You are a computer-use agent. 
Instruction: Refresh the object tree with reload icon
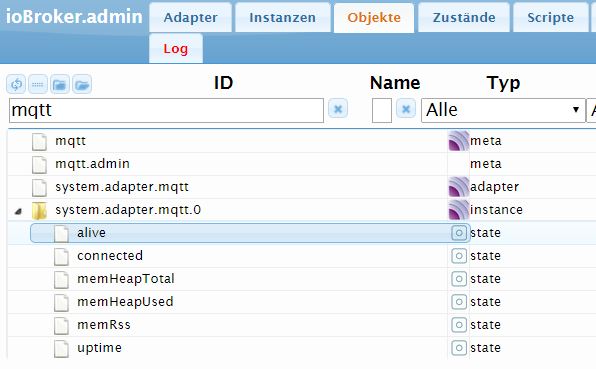pos(16,84)
